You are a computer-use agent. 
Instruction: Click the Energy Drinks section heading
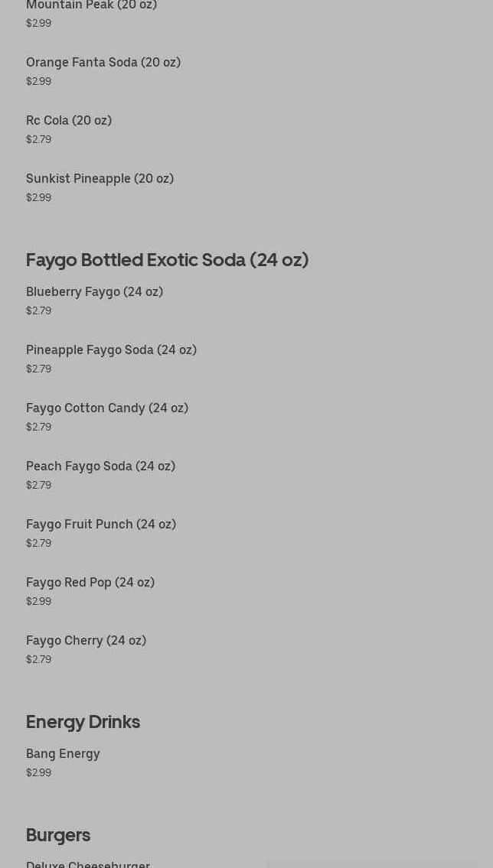coord(83,722)
